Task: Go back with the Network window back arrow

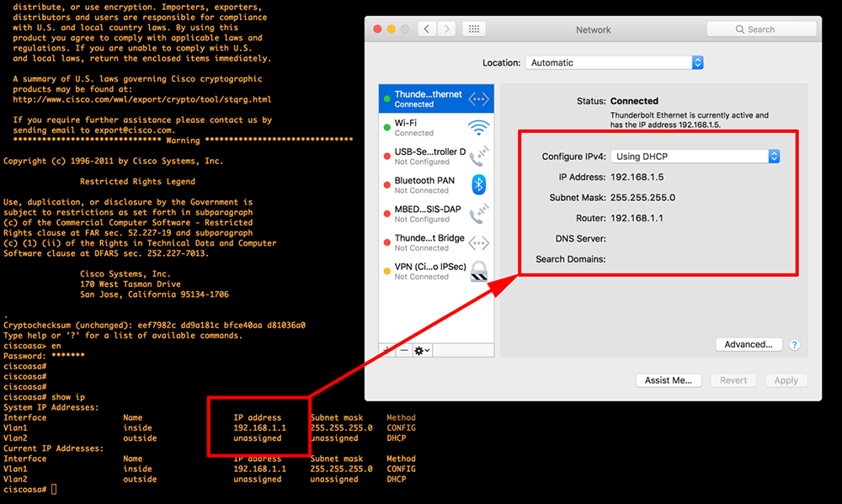Action: point(427,29)
